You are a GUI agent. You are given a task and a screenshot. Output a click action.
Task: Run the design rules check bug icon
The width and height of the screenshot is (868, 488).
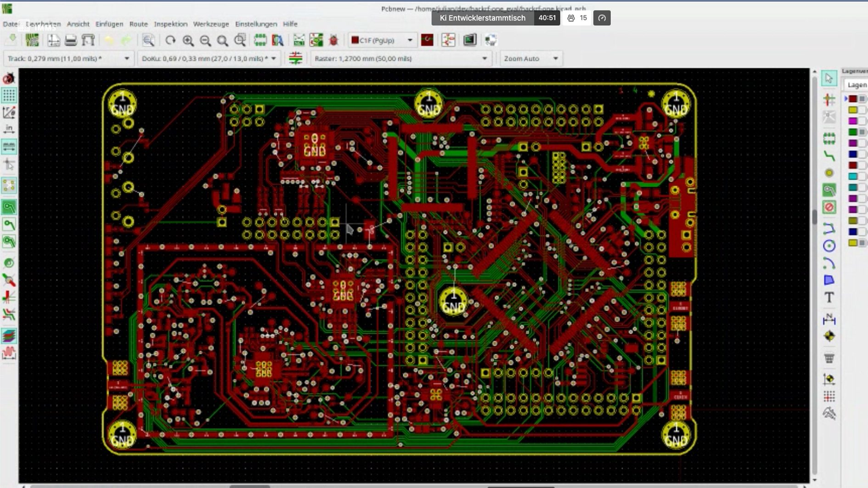click(x=334, y=40)
